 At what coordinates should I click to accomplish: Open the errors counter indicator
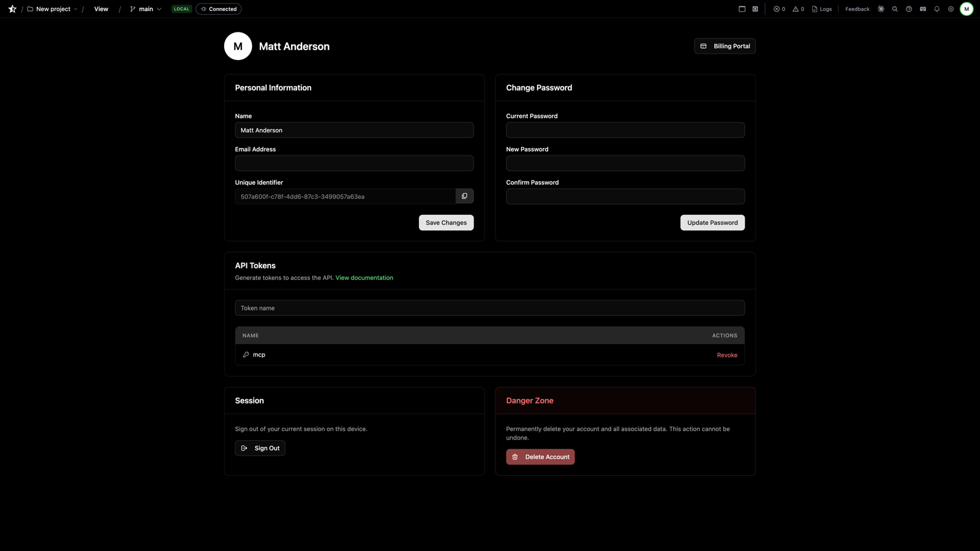[x=778, y=9]
